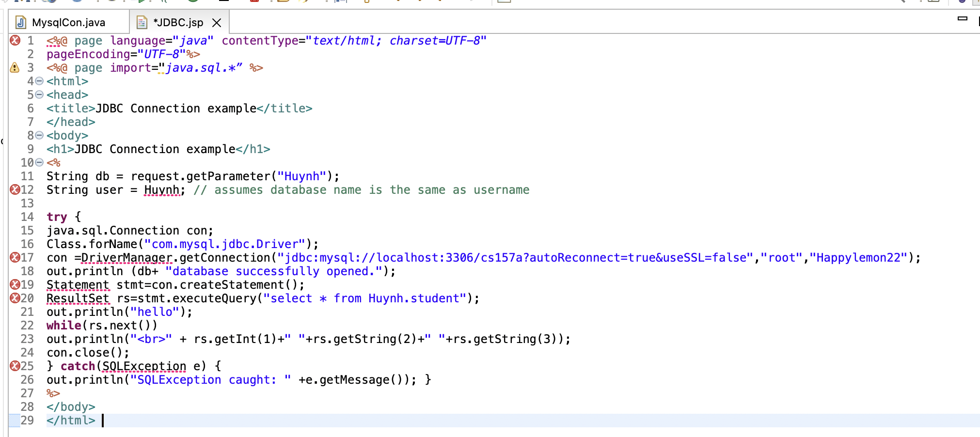Collapse the html element fold on line 4

38,81
